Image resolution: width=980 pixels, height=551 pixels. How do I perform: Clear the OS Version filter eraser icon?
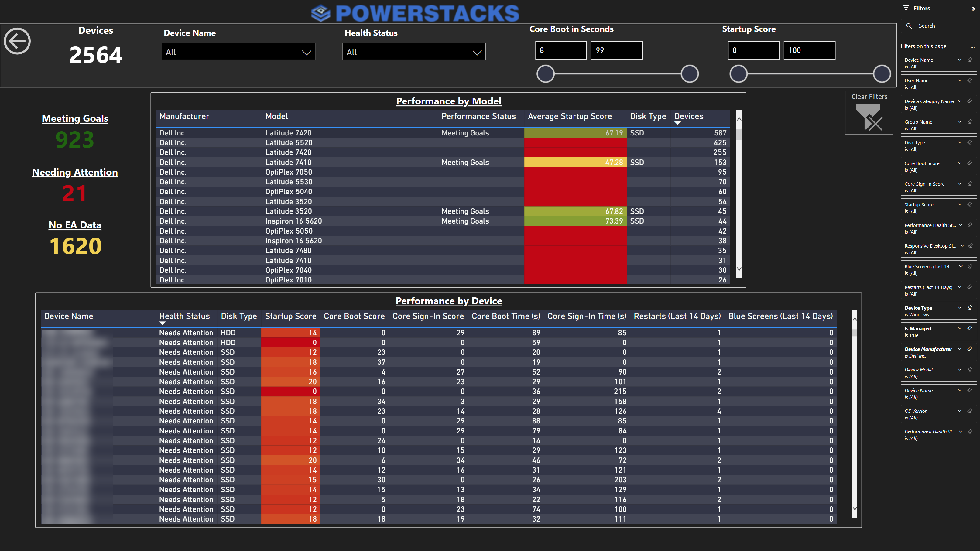pyautogui.click(x=970, y=411)
